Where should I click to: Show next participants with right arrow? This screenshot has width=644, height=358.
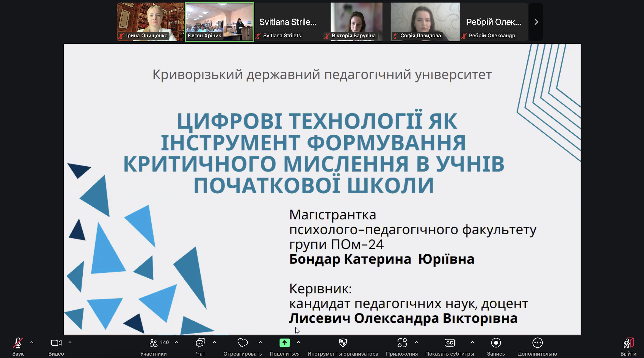(x=536, y=22)
